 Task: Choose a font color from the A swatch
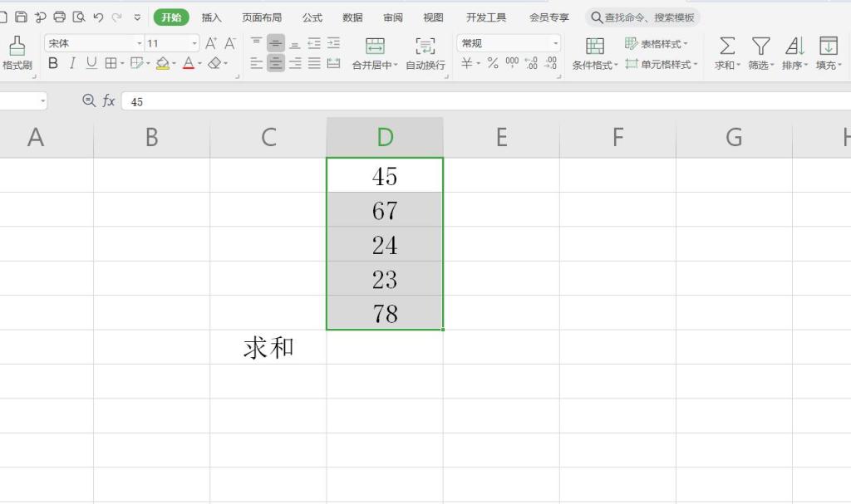pos(189,62)
